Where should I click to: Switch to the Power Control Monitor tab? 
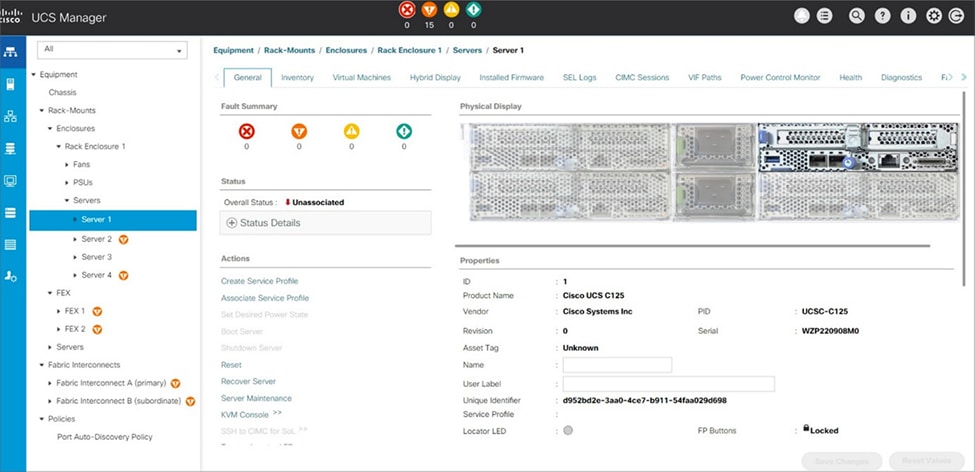click(780, 78)
